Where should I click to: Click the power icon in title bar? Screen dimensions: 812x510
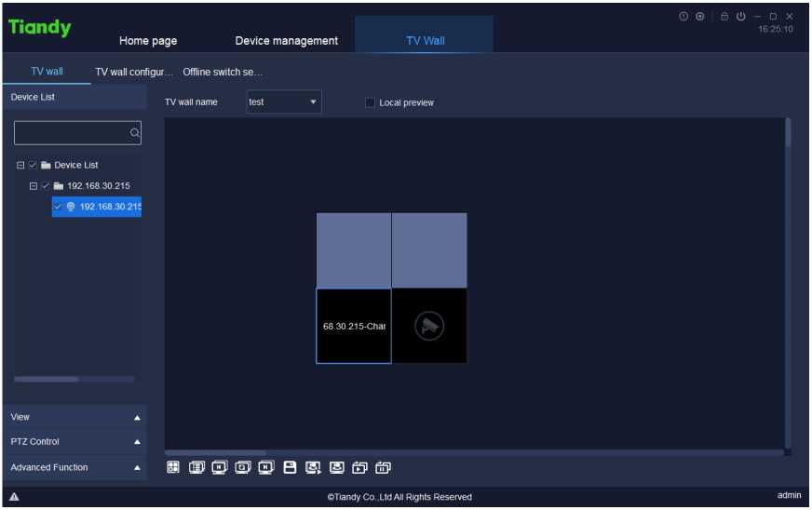741,17
